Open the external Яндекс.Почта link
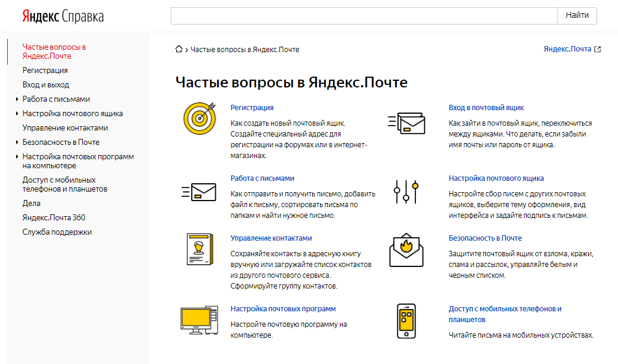 572,49
